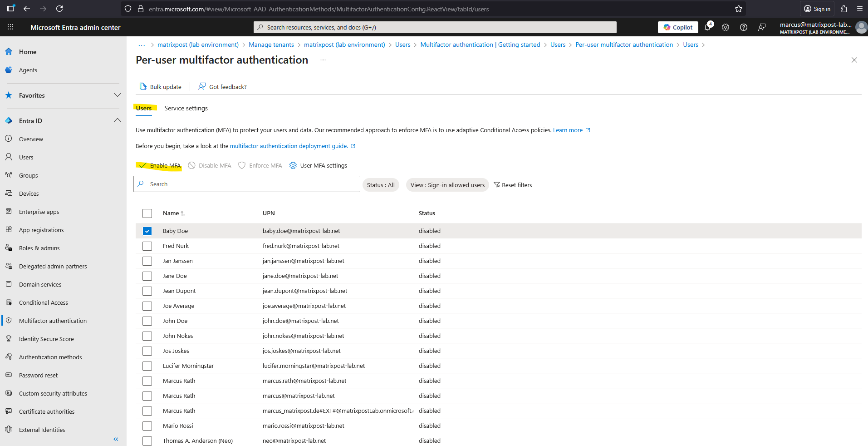Viewport: 868px width, 446px height.
Task: Check the Jan Janssen checkbox
Action: 147,261
